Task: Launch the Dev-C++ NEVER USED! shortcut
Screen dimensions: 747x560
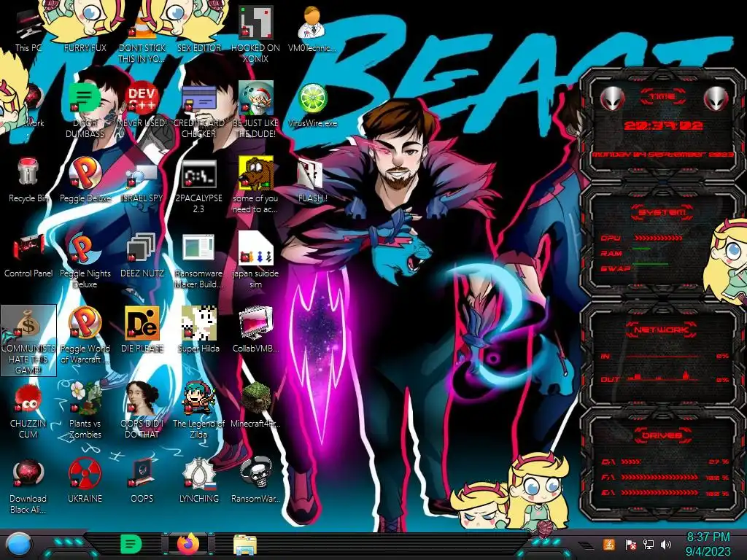Action: click(x=142, y=105)
